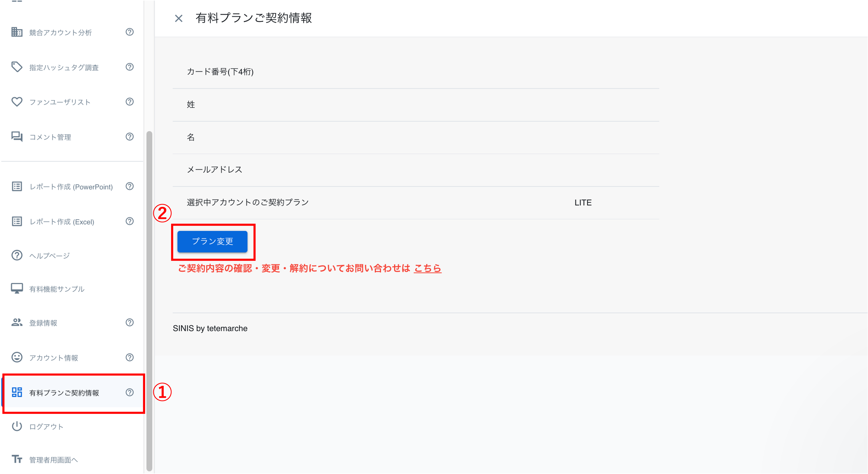Click the monitor icon for 有料機能サンプル
Viewport: 868px width, 474px height.
click(16, 288)
